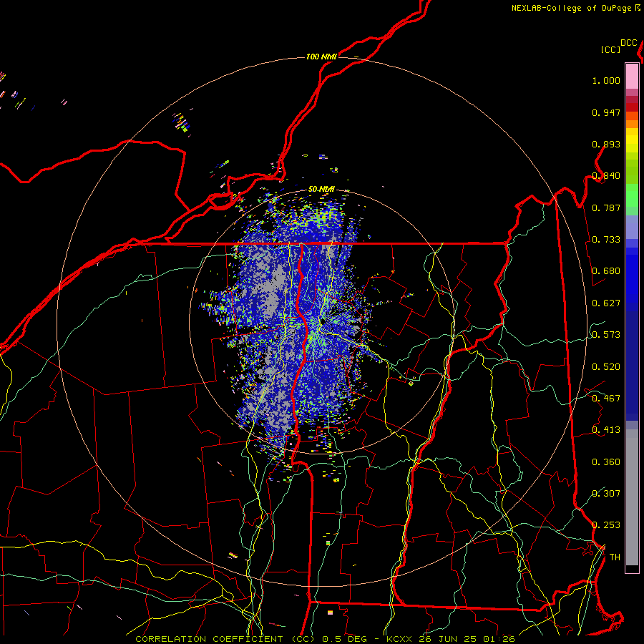Image resolution: width=644 pixels, height=644 pixels.
Task: Select the 0.947 scale value
Action: click(x=606, y=112)
